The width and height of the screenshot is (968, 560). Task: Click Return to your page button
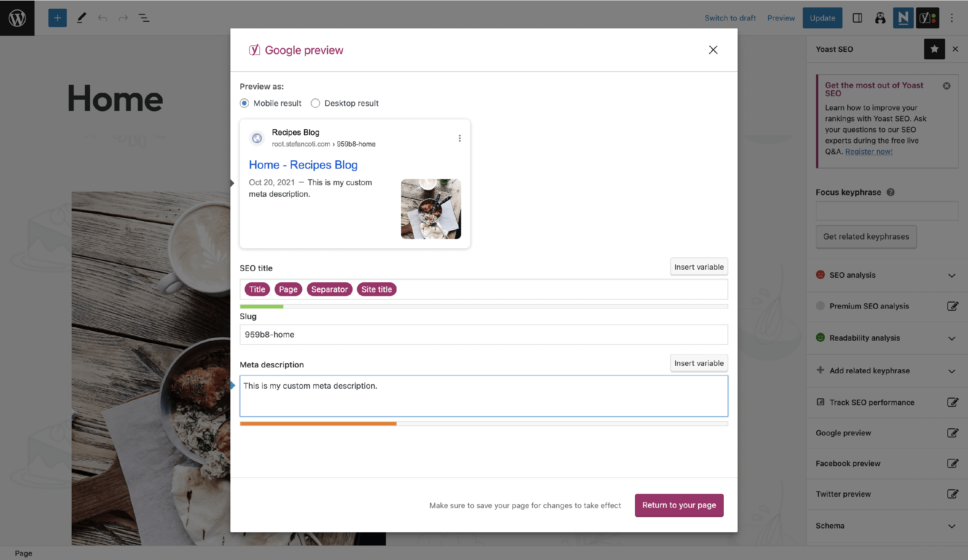click(679, 505)
